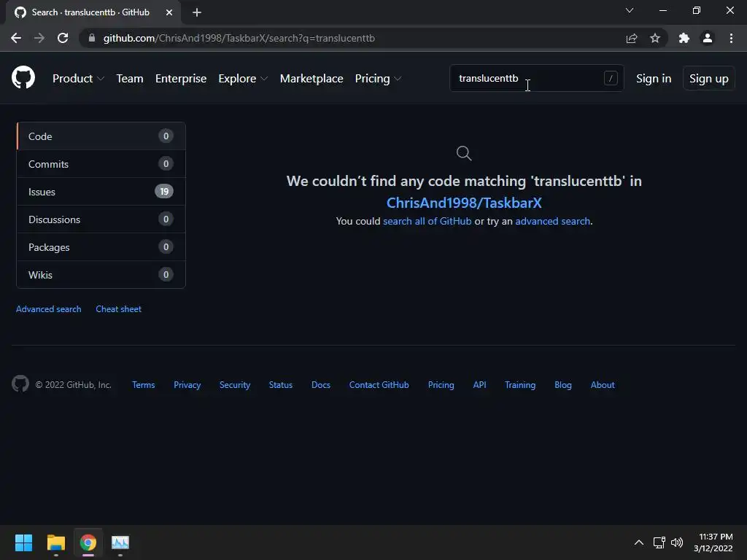The width and height of the screenshot is (747, 560).
Task: Select the Packages results filter
Action: coord(101,246)
